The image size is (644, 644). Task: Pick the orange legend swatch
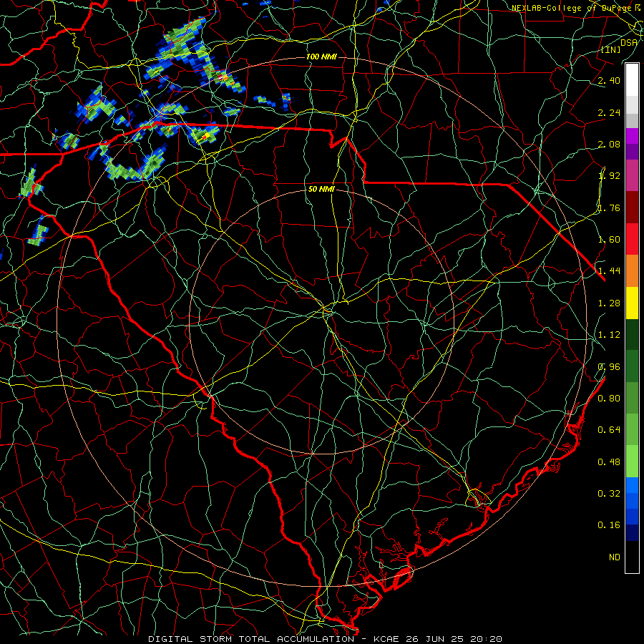click(632, 271)
